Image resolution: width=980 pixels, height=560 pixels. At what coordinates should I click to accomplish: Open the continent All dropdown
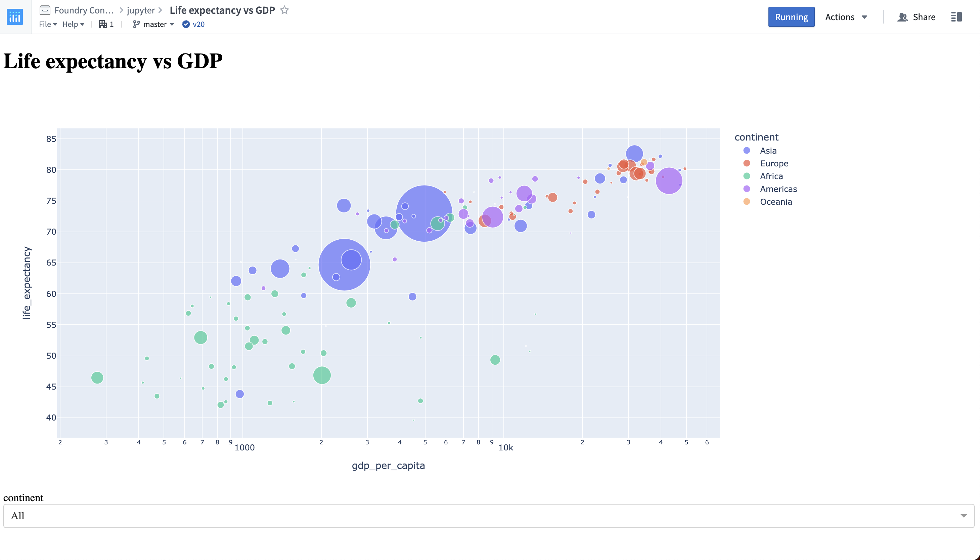pos(489,516)
